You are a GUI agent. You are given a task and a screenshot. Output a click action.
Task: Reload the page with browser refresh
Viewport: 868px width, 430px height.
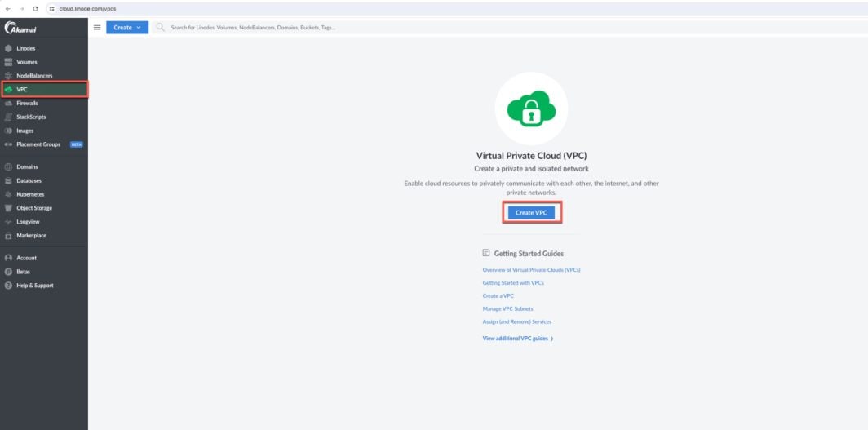pyautogui.click(x=35, y=9)
